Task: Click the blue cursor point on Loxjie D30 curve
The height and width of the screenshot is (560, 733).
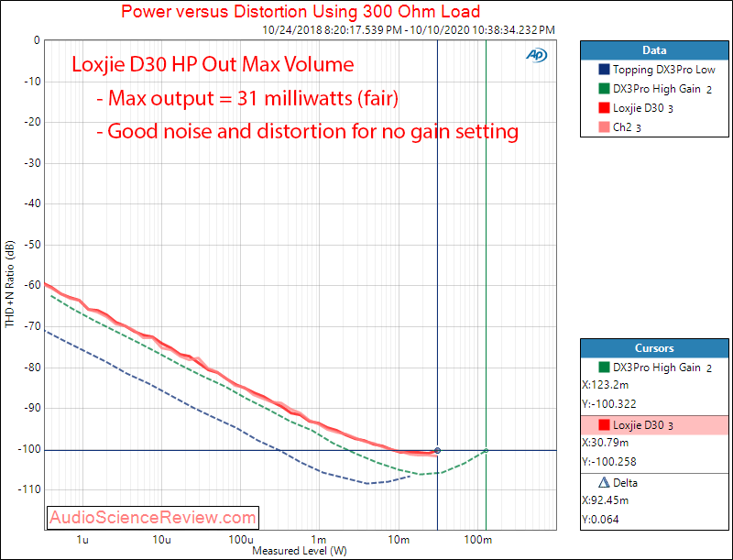Action: point(438,451)
